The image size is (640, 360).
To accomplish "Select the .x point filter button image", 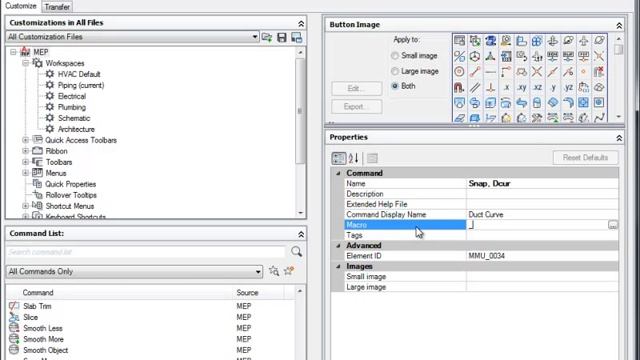I will pyautogui.click(x=506, y=87).
